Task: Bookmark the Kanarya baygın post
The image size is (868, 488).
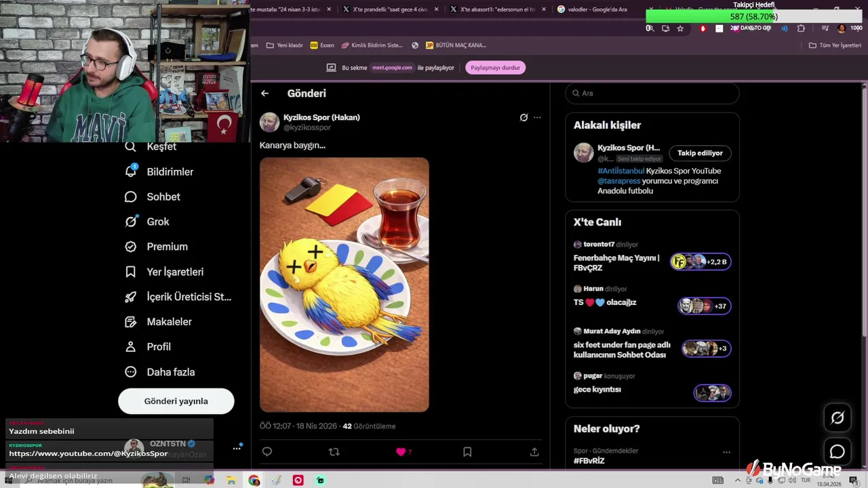Action: pyautogui.click(x=467, y=451)
